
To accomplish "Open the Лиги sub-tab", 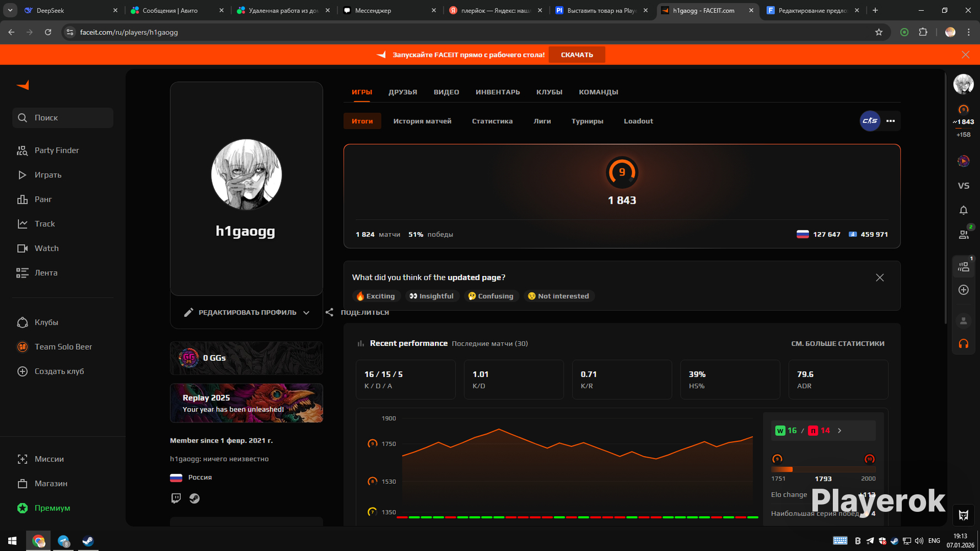I will pos(542,121).
